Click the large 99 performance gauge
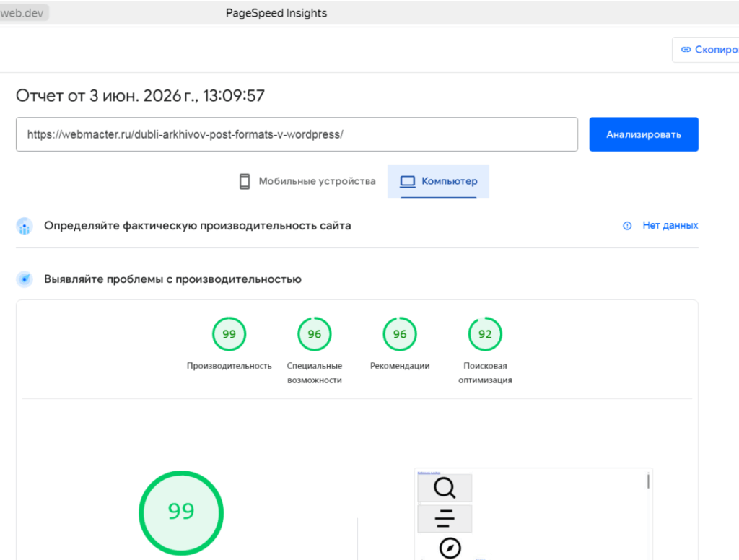 181,513
